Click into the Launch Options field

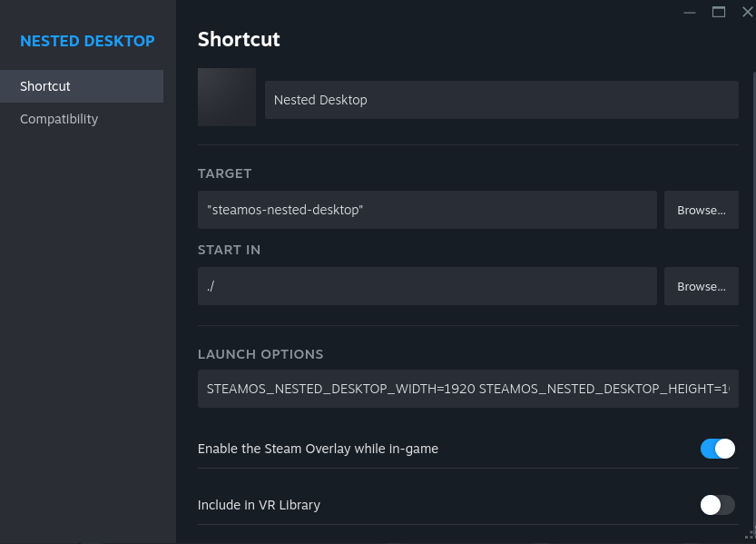pyautogui.click(x=467, y=389)
